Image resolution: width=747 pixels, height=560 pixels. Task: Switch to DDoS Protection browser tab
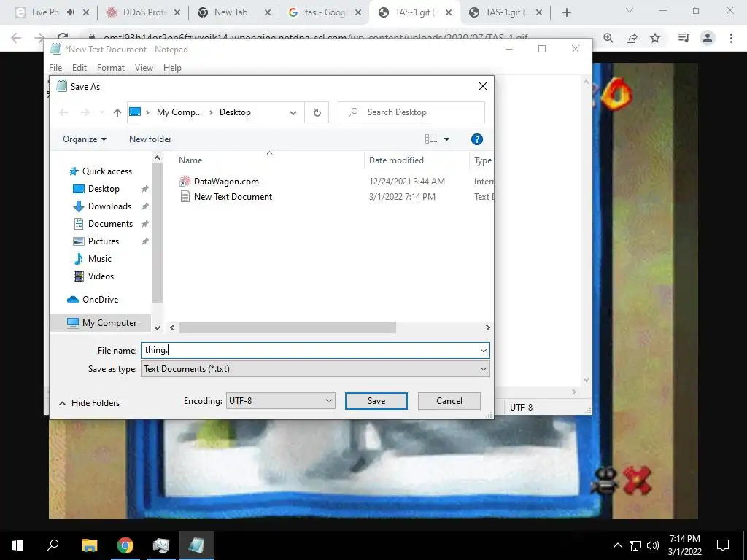tap(143, 12)
